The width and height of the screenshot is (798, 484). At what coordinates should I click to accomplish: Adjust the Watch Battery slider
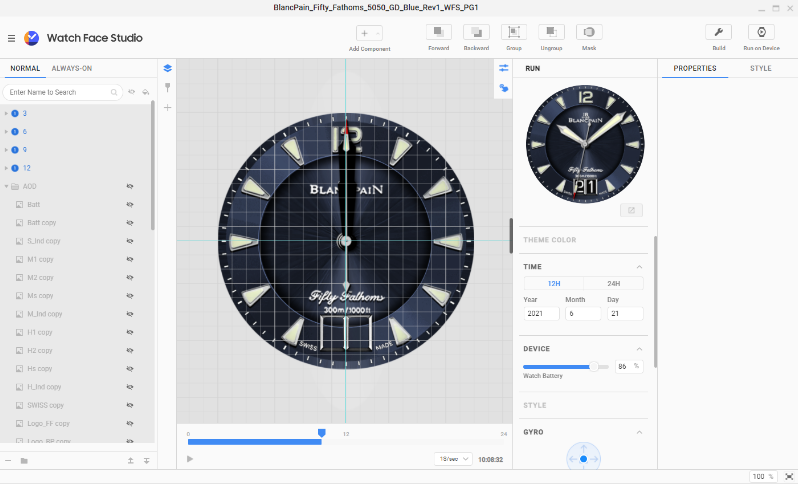(593, 366)
